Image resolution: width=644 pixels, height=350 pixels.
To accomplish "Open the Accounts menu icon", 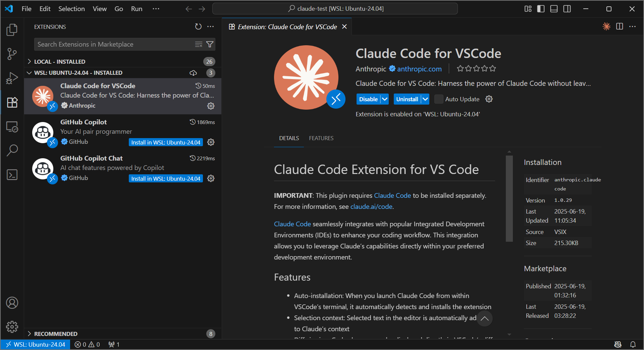I will (12, 303).
